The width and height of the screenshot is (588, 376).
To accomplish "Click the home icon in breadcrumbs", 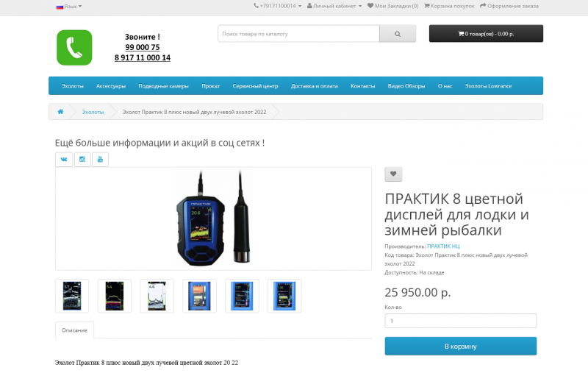I will point(60,112).
